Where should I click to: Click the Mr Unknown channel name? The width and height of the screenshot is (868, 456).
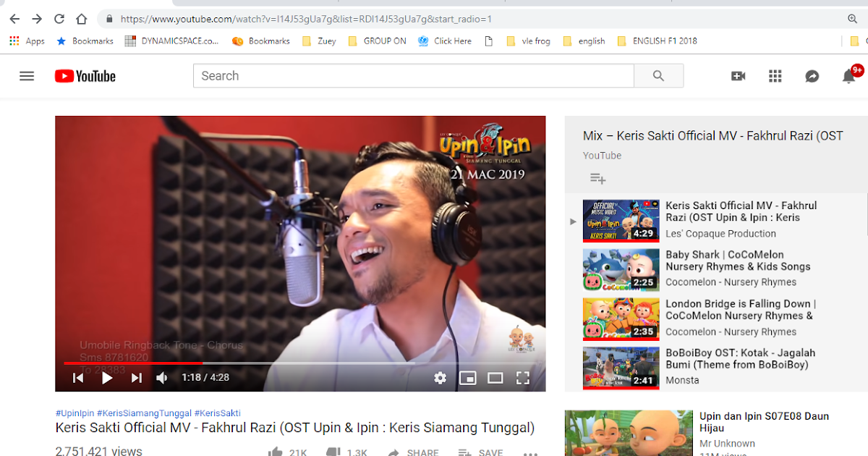pos(727,444)
